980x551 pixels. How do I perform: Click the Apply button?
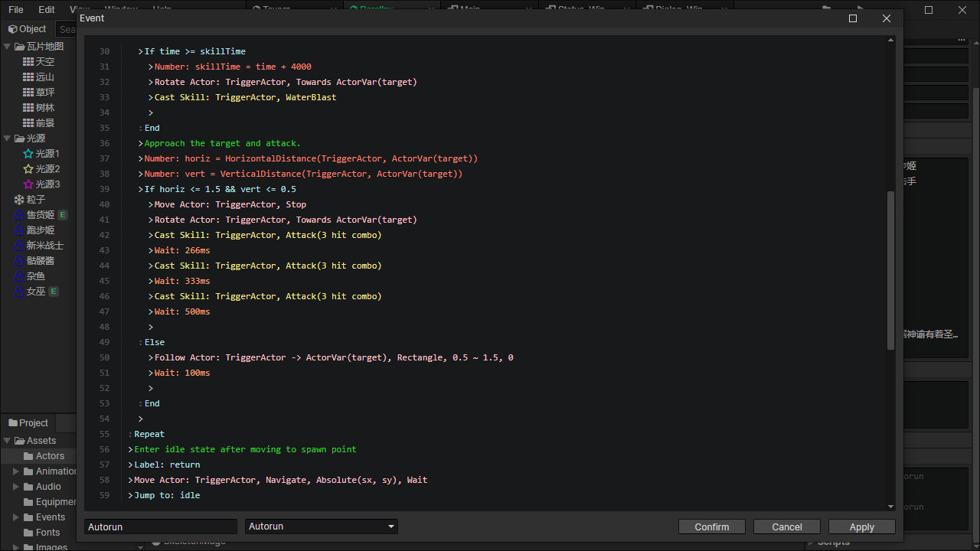tap(861, 527)
